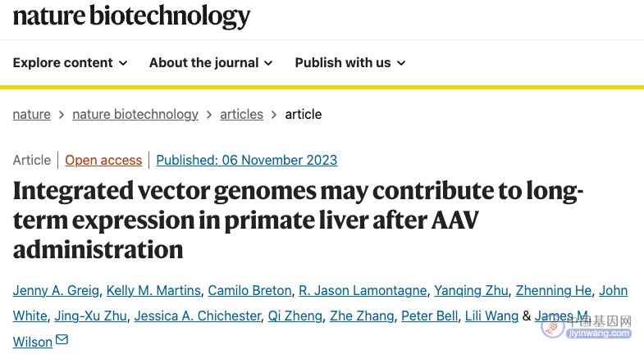View author Kelly M. Martins details
Screen dimensions: 644x359
point(153,290)
